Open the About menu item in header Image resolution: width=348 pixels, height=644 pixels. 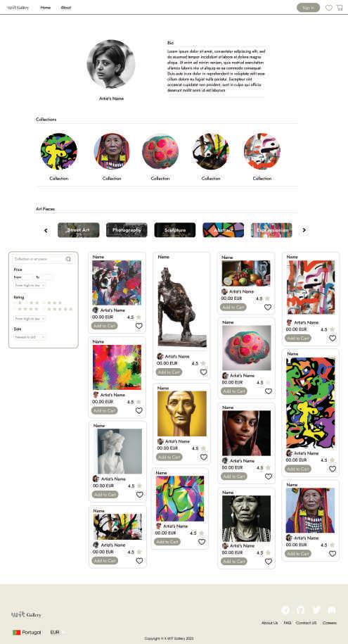coord(65,8)
